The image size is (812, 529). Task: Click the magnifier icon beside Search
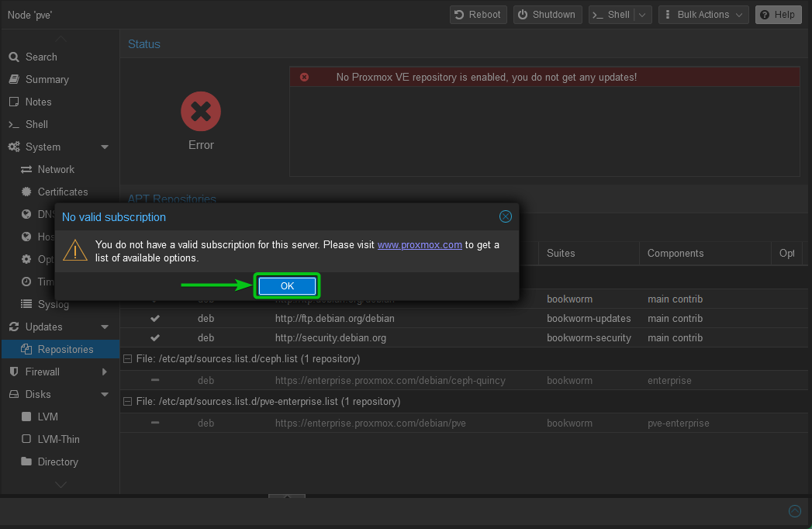click(x=14, y=57)
